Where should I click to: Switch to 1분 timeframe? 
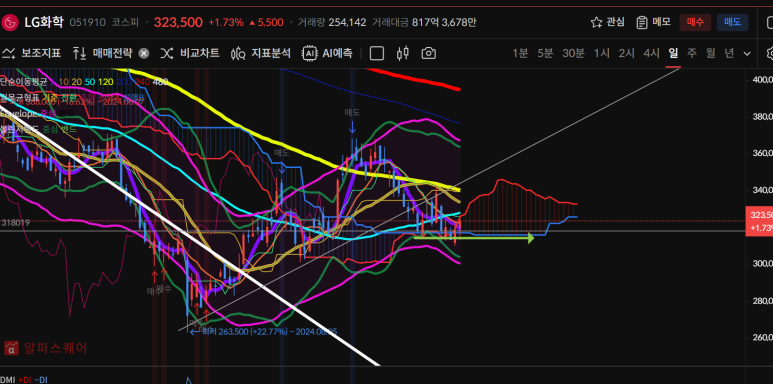520,53
